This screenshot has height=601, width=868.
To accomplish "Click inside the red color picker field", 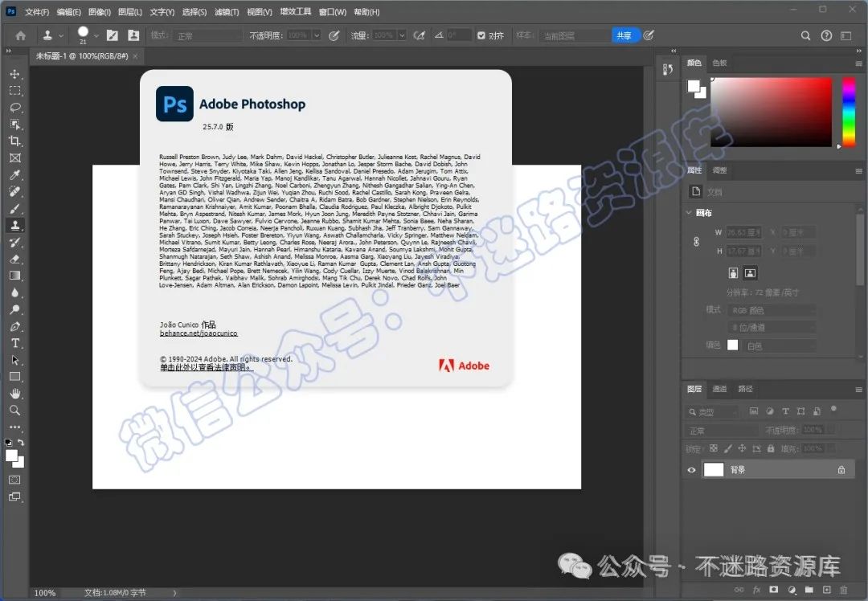I will click(x=771, y=112).
